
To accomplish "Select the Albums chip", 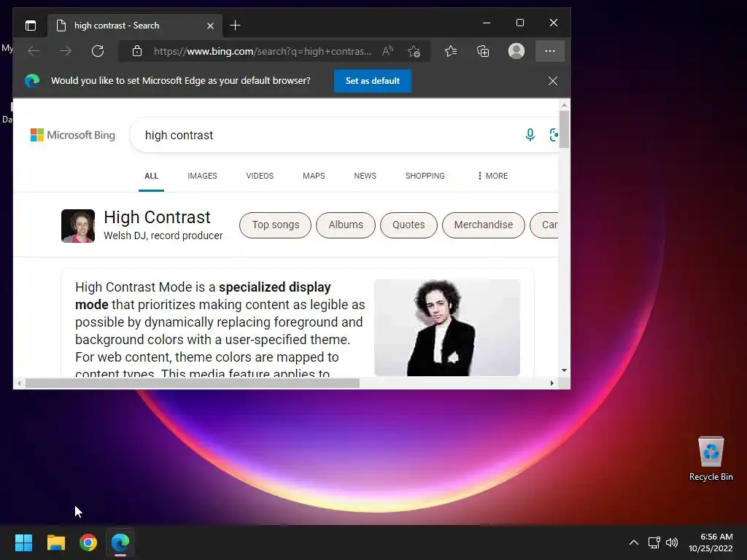I will pyautogui.click(x=346, y=225).
